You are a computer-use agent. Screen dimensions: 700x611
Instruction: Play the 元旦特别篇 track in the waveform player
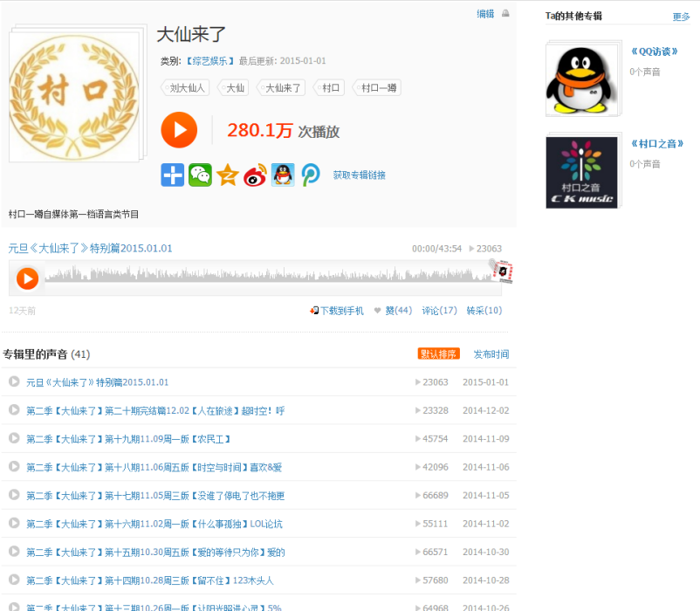tap(27, 278)
